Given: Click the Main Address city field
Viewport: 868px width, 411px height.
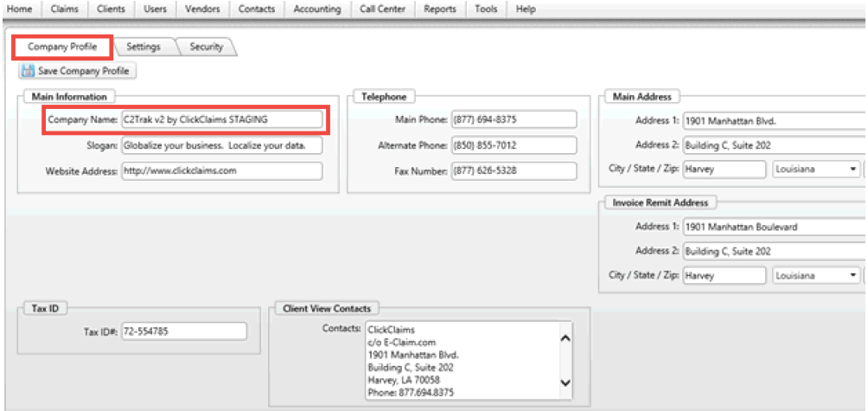Looking at the screenshot, I should pyautogui.click(x=724, y=170).
